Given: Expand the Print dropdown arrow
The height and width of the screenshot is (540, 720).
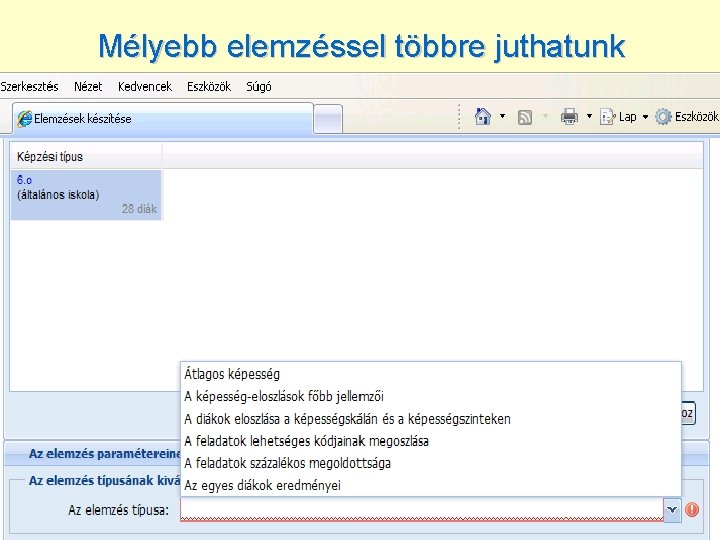Looking at the screenshot, I should pos(589,116).
